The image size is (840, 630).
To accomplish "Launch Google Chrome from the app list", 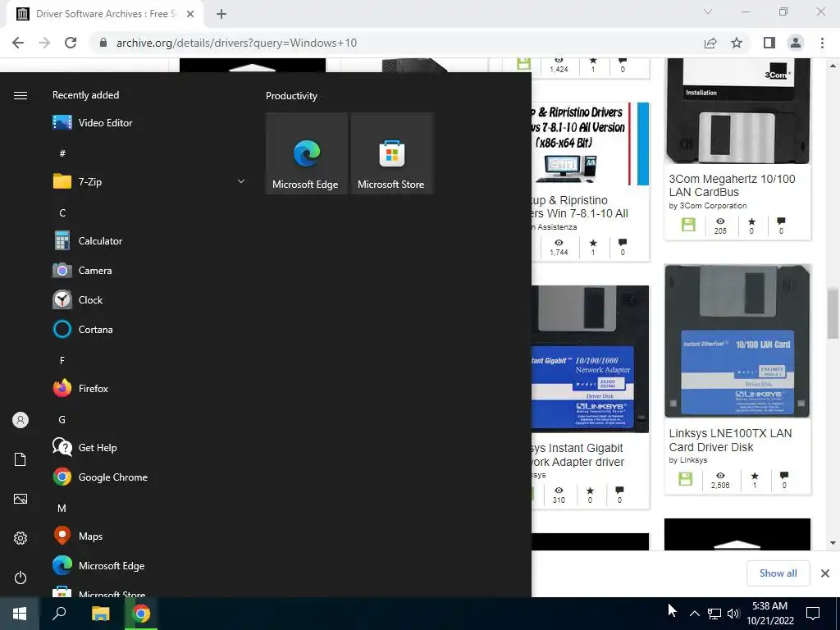I will tap(150, 477).
